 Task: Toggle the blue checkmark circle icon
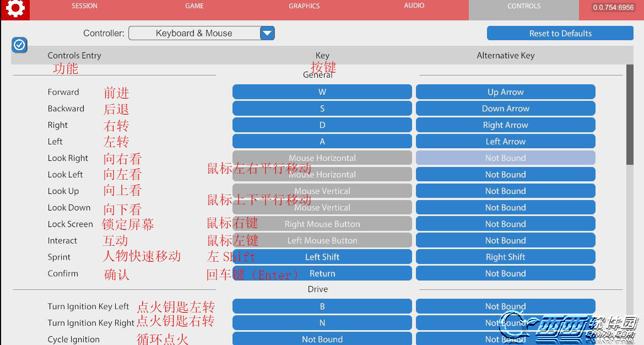(19, 45)
